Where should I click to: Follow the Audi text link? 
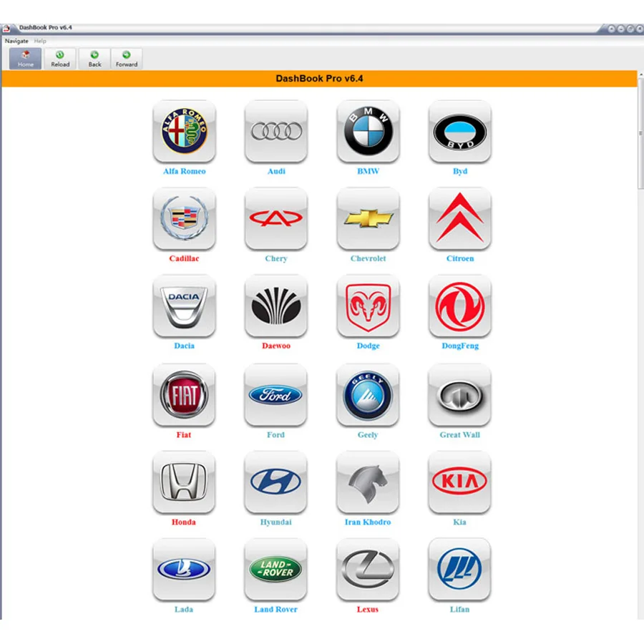point(276,171)
